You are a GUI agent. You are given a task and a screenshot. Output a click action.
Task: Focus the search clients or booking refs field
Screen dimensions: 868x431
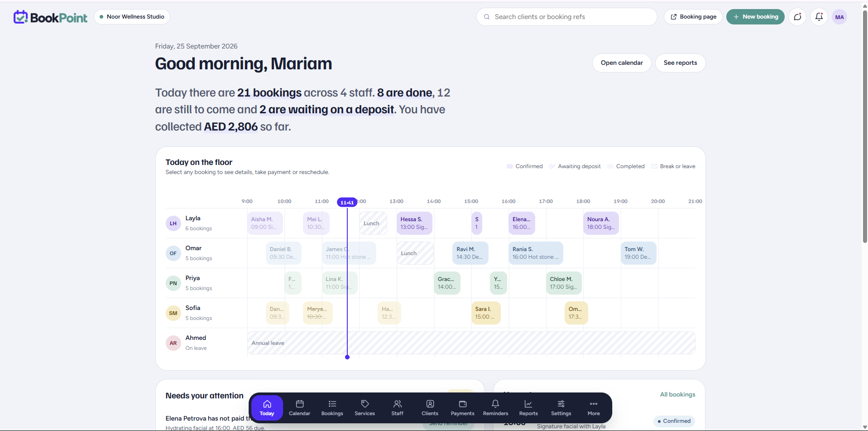[566, 17]
